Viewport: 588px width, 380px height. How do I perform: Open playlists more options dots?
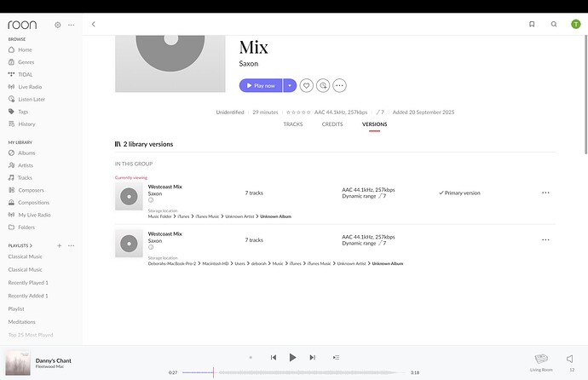tap(72, 245)
